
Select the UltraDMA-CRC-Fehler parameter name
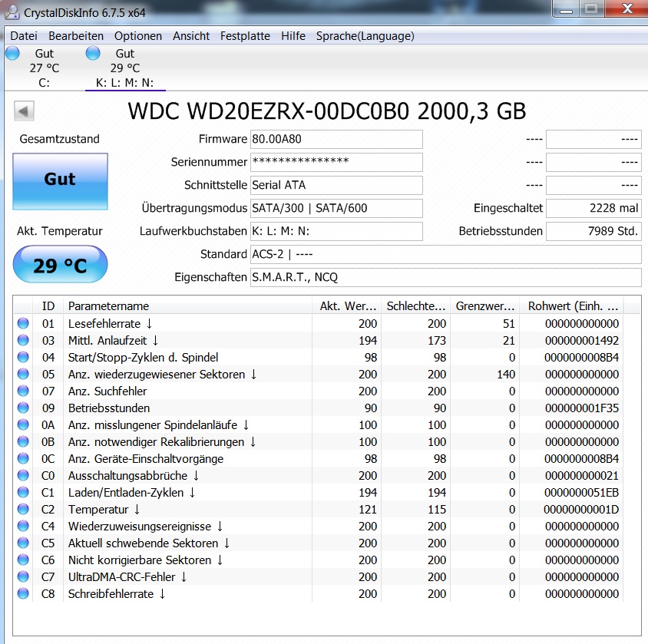(127, 577)
